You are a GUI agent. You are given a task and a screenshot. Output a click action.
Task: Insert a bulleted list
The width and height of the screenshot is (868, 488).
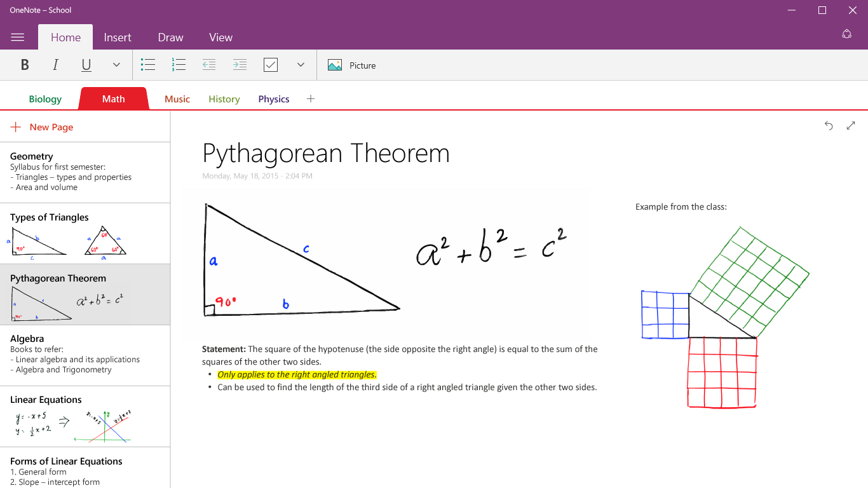pos(148,64)
